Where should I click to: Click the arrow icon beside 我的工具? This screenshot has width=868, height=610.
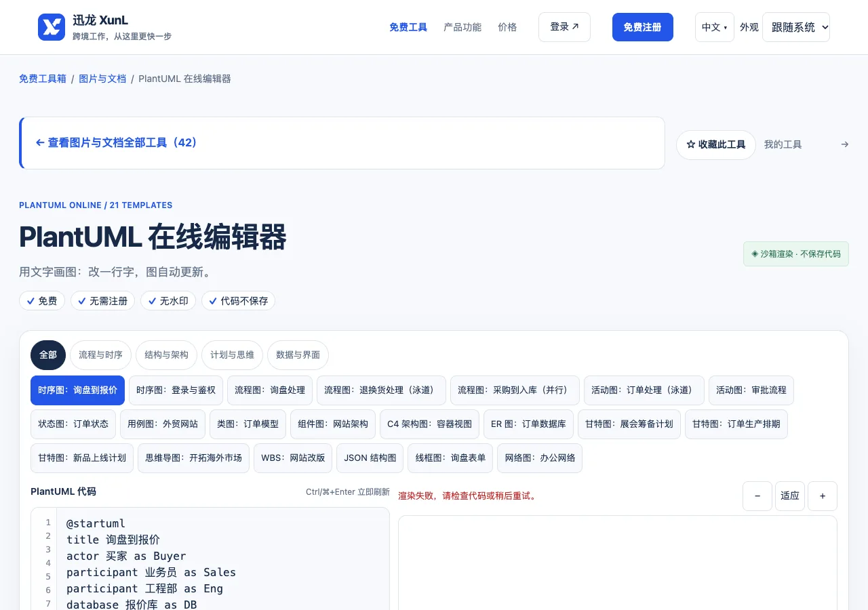pos(844,144)
